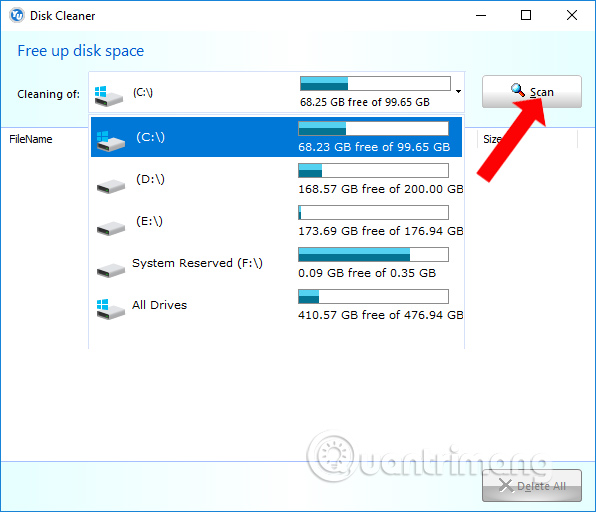Click the text 410.57 GB free of 476.94 GB
Screen dimensions: 596x512
[x=380, y=315]
